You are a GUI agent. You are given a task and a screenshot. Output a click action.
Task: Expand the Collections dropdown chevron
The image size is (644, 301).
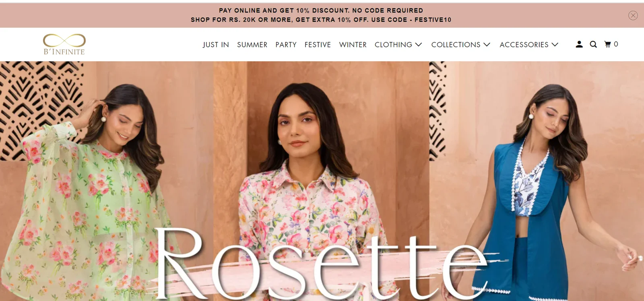pos(487,45)
